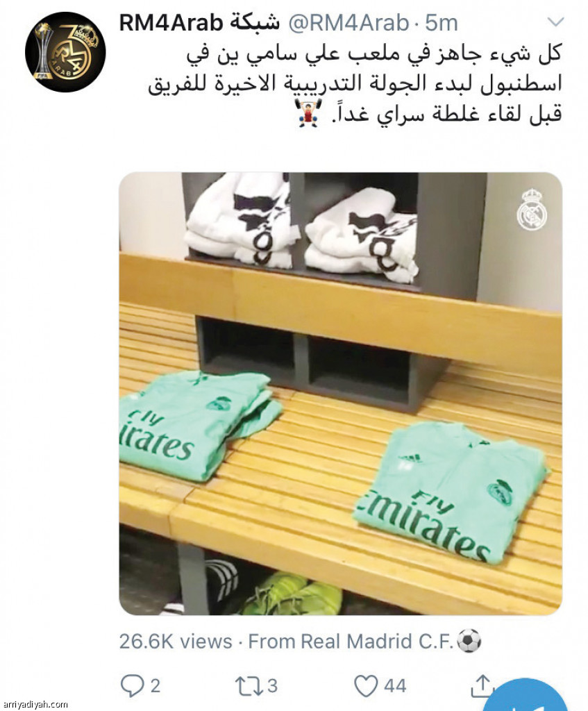Open the RM4Arab profile avatar

(x=65, y=51)
